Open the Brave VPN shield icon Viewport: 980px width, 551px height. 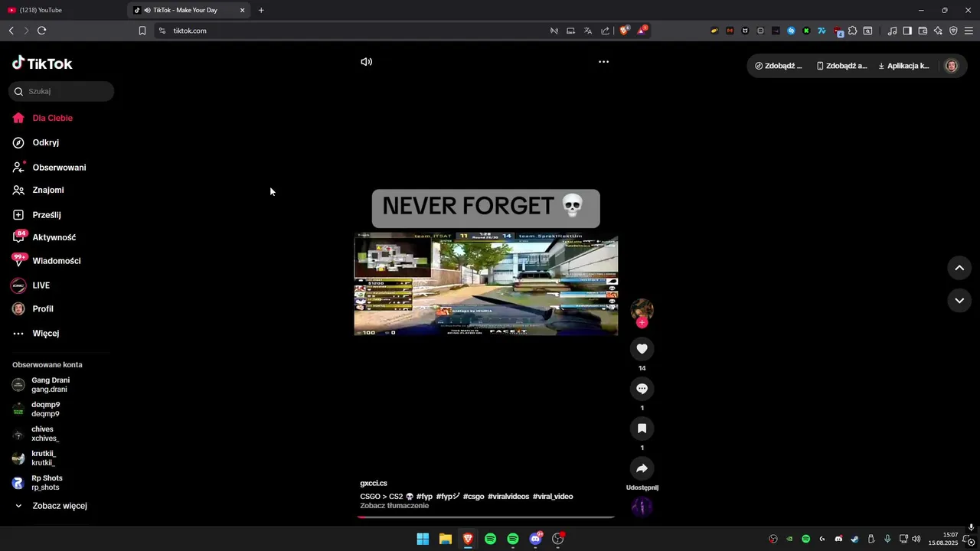953,31
